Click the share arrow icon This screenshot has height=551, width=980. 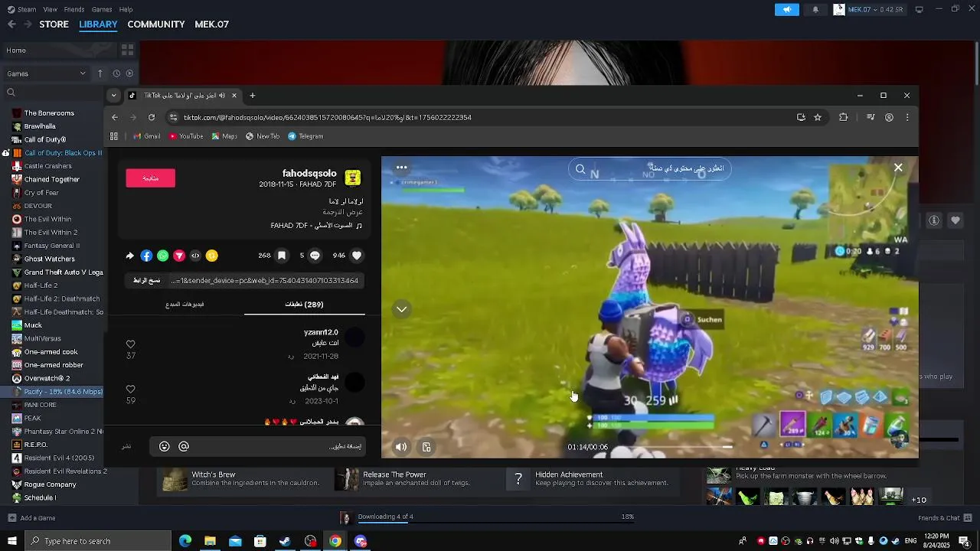[x=129, y=256]
